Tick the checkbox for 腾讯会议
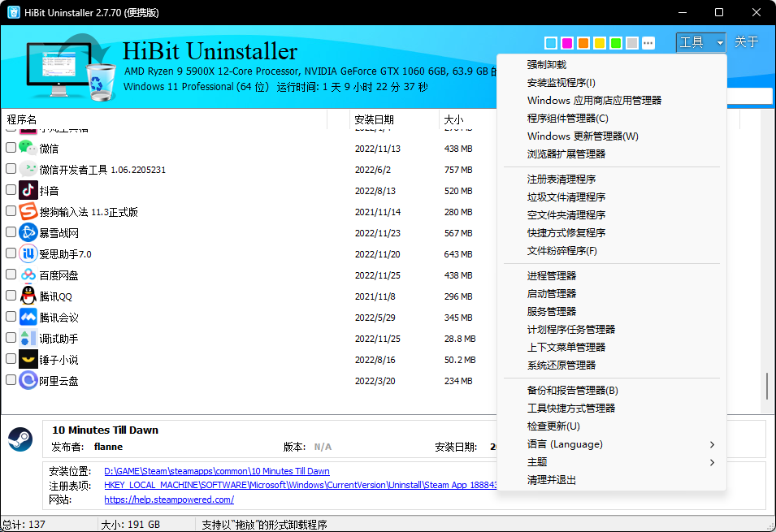 (x=11, y=317)
